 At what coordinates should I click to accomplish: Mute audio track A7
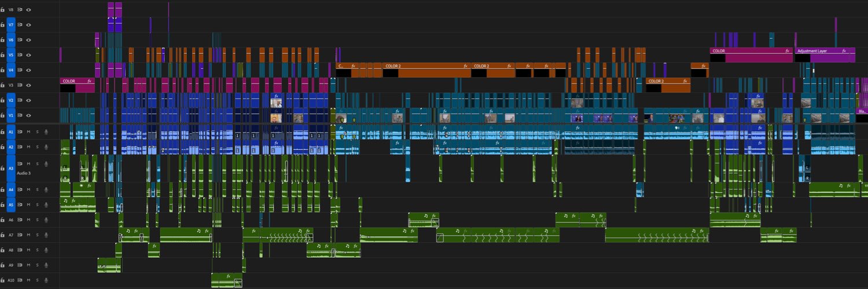28,235
